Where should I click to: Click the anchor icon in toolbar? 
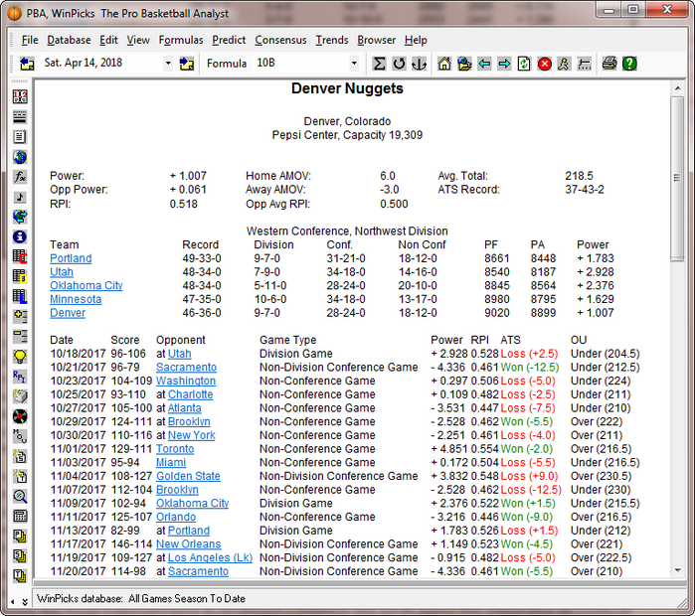[x=419, y=64]
